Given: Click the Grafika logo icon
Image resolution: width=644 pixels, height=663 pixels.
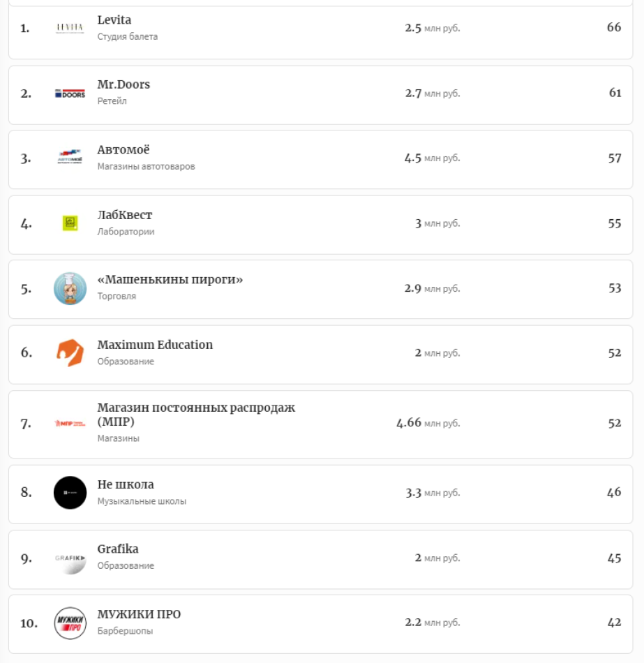Looking at the screenshot, I should point(70,558).
